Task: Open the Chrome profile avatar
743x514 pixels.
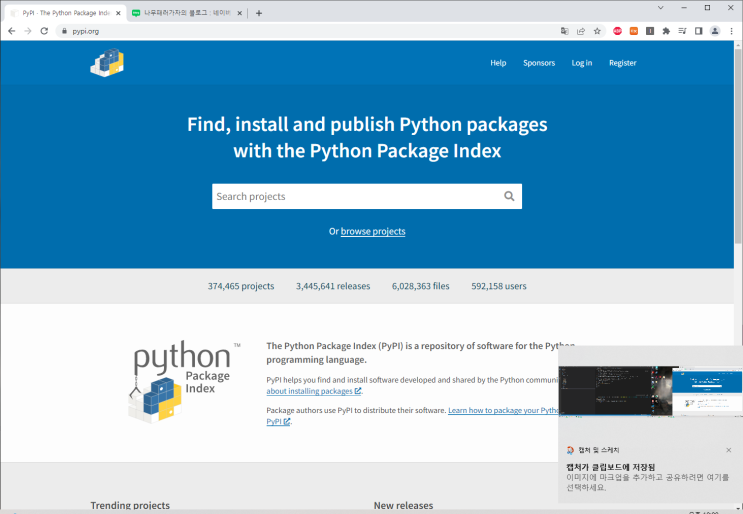Action: (x=715, y=31)
